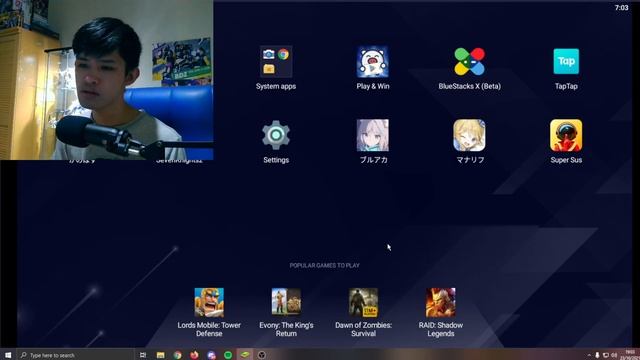Image resolution: width=640 pixels, height=360 pixels.
Task: Launch the Play & Win app
Action: [x=373, y=62]
